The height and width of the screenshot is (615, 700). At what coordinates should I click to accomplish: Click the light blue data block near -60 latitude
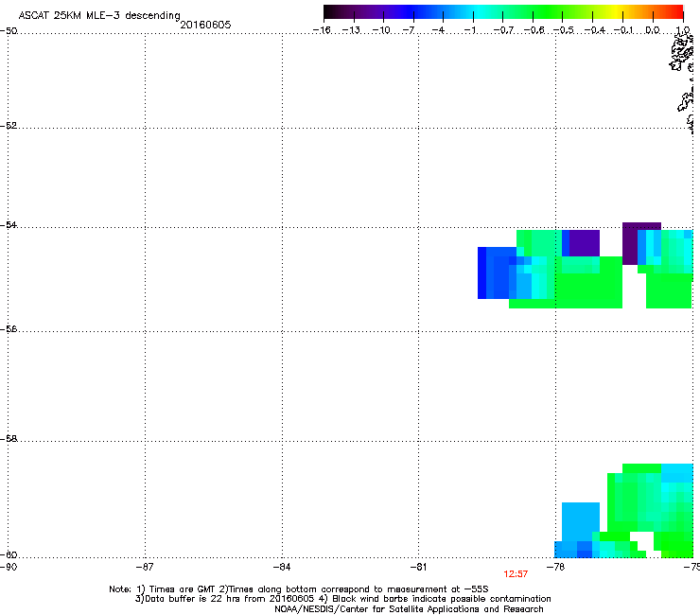point(581,520)
